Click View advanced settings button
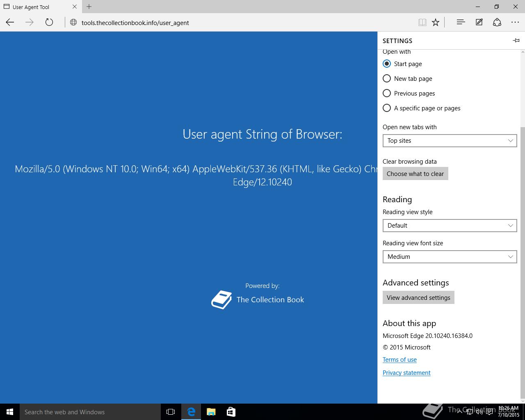This screenshot has width=525, height=420. pyautogui.click(x=418, y=297)
